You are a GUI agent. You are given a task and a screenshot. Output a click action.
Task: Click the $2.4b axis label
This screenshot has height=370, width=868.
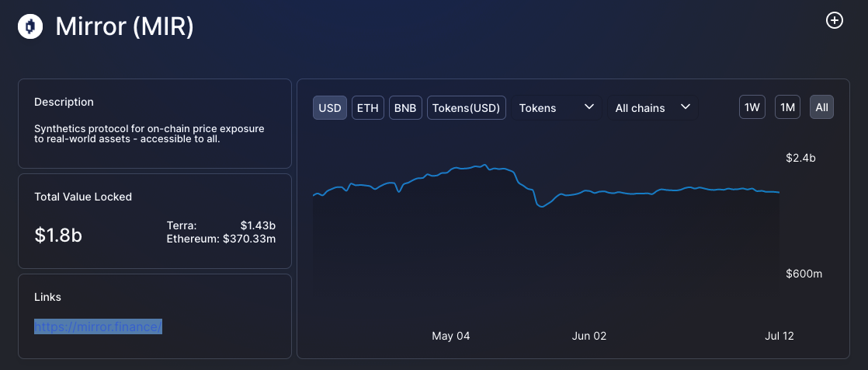(800, 158)
